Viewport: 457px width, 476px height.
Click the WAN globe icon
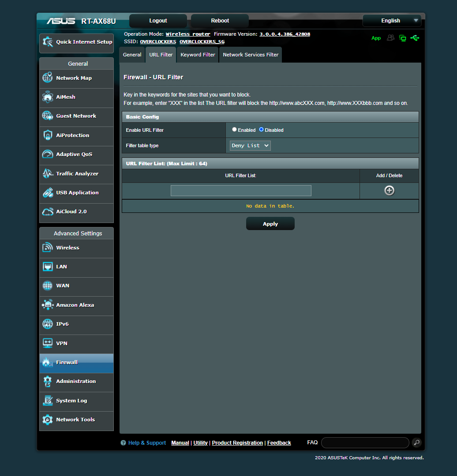tap(47, 286)
